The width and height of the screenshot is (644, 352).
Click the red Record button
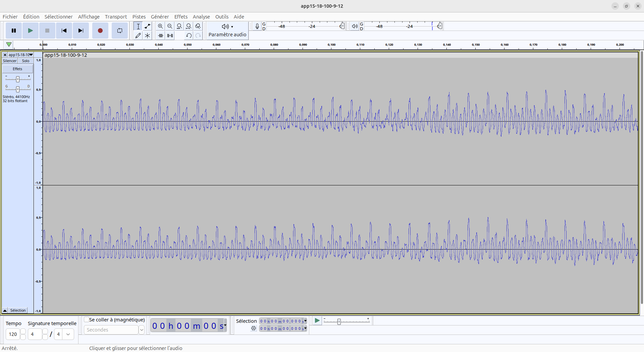point(100,31)
